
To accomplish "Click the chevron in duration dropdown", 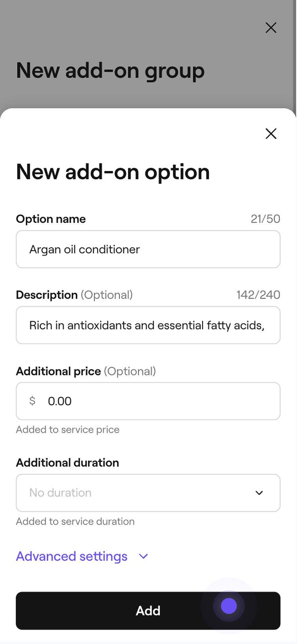I will (259, 493).
